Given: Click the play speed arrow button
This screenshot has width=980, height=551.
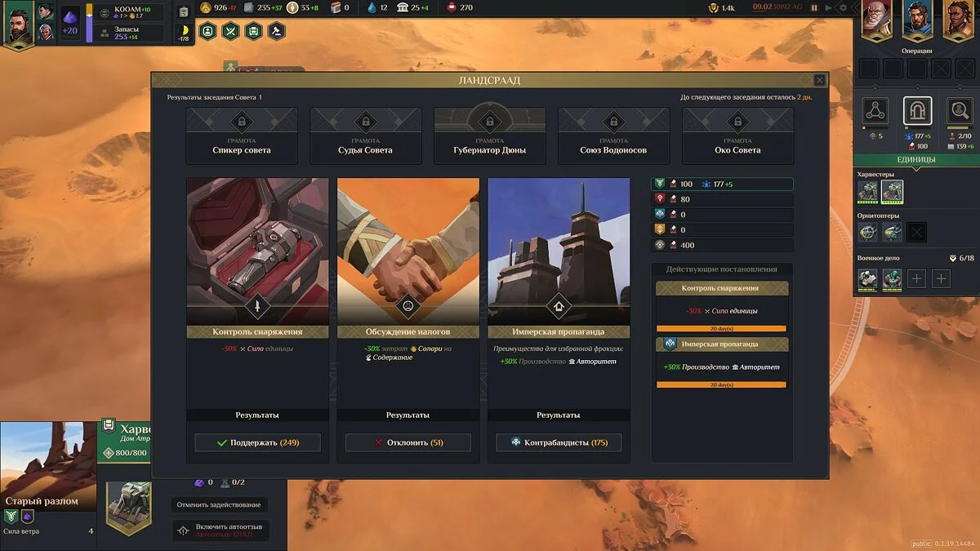Looking at the screenshot, I should [828, 7].
